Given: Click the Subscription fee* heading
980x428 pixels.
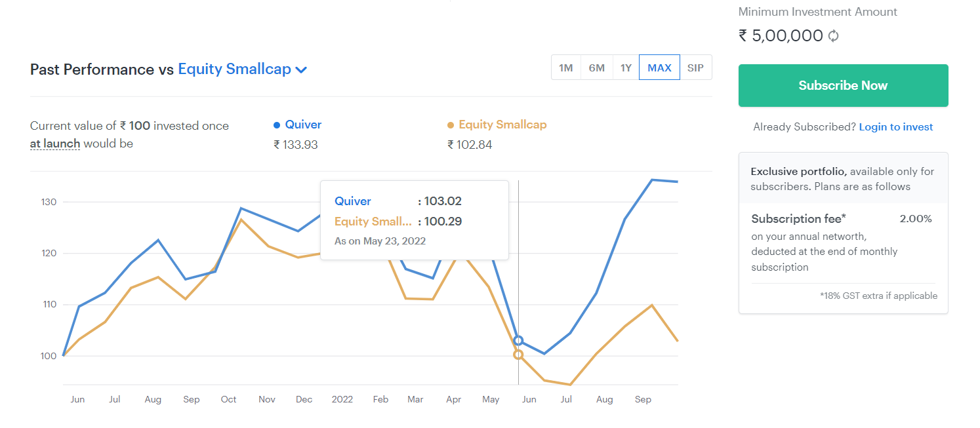Looking at the screenshot, I should 798,219.
